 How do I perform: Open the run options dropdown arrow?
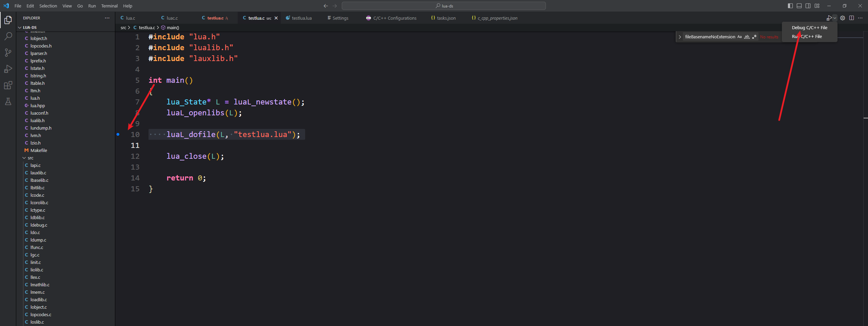click(835, 18)
